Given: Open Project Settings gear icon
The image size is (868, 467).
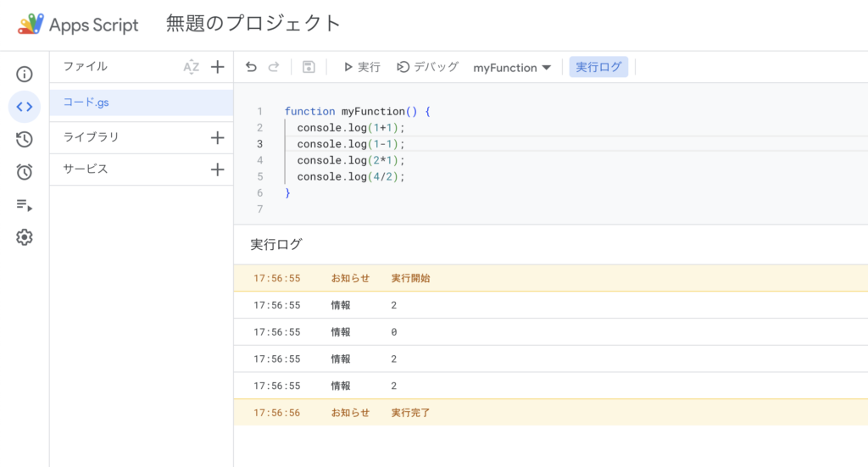Looking at the screenshot, I should [25, 237].
